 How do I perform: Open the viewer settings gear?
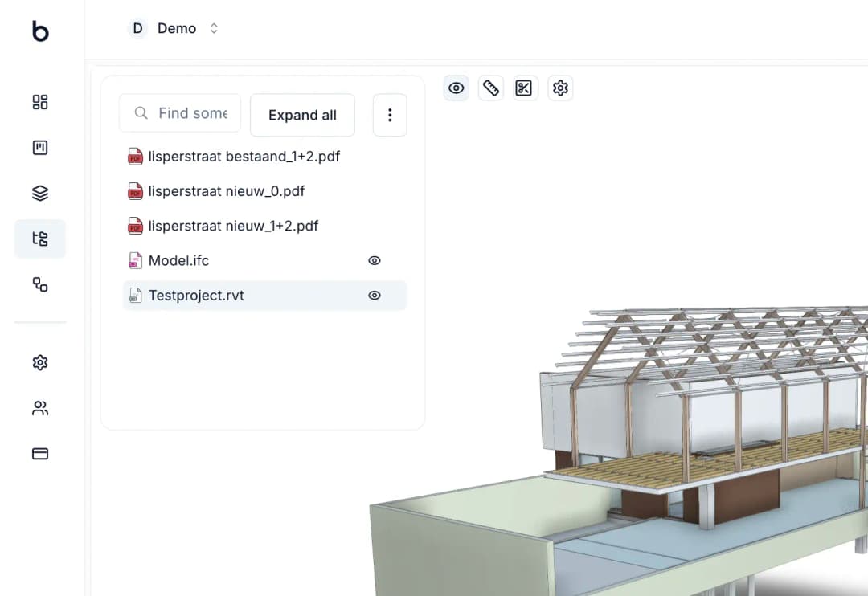560,88
